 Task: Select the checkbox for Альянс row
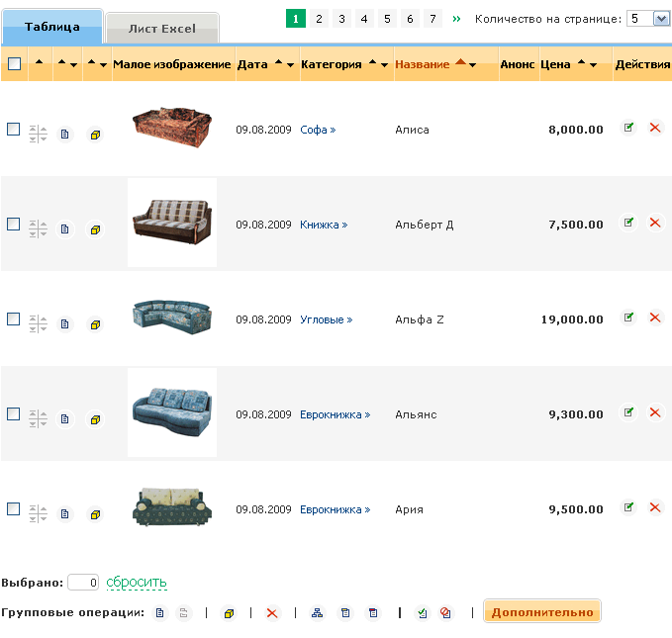point(14,413)
